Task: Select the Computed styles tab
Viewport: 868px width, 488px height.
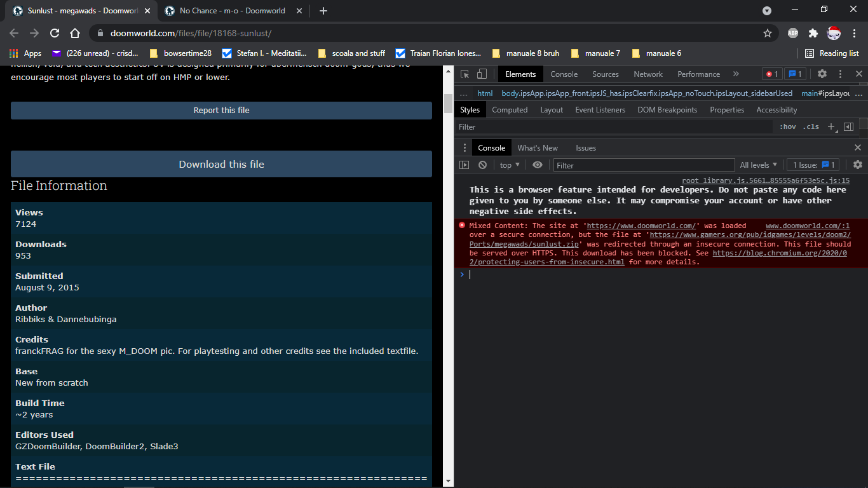Action: coord(510,110)
